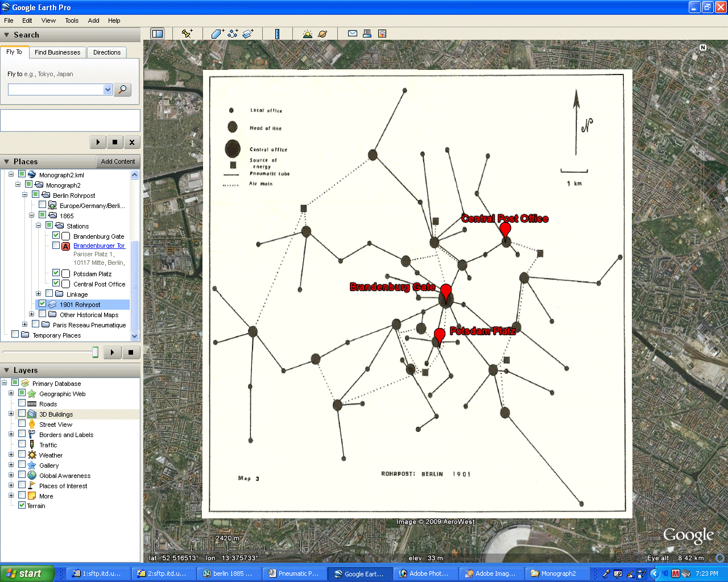Screen dimensions: 728x582
Task: Click the Brandenburg Gate red placemark
Action: [x=446, y=292]
